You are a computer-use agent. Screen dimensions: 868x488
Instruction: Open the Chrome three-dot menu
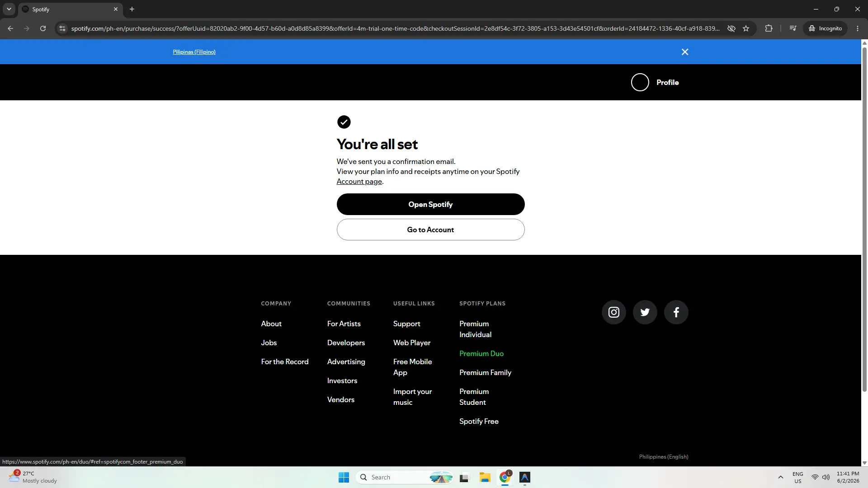[x=858, y=28]
